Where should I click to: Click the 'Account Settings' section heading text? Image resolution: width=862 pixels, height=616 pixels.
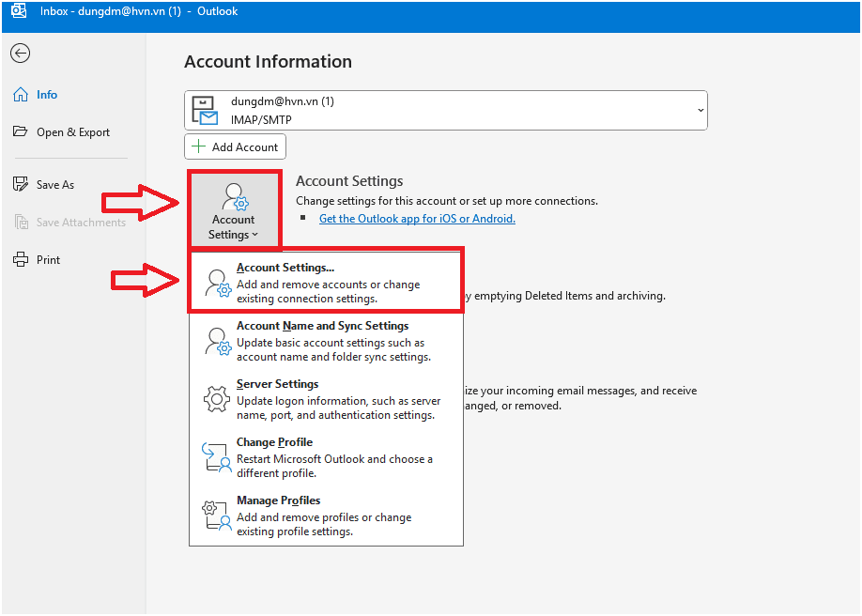click(x=349, y=181)
